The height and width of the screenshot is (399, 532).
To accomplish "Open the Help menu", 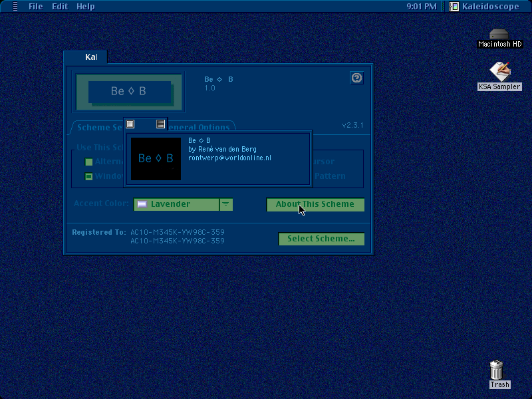I will coord(86,7).
